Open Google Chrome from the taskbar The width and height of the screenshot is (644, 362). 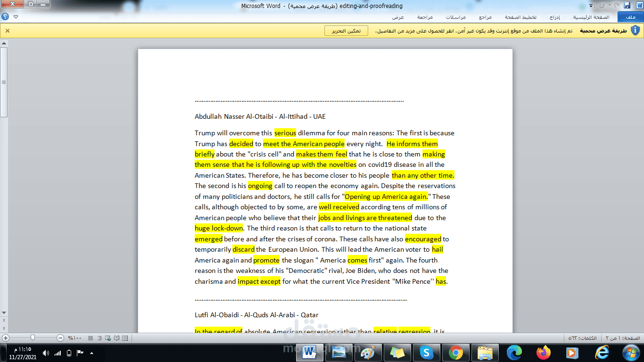(455, 353)
